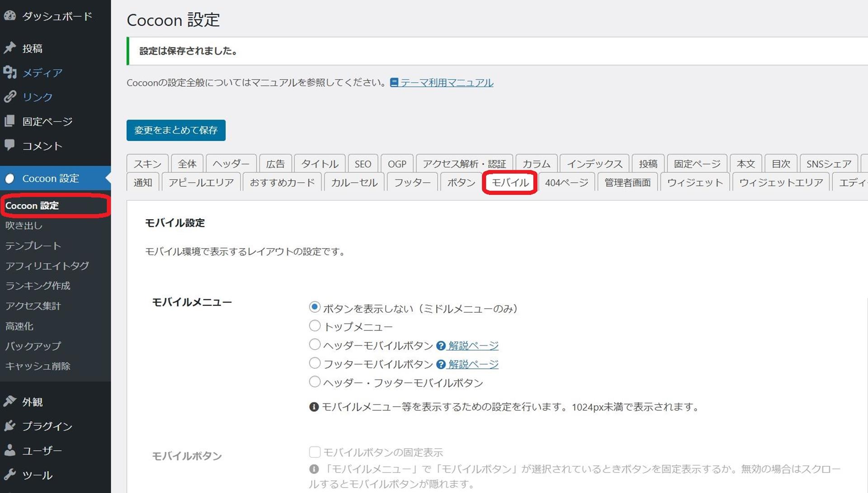Select the トップメニュー radio option

[315, 326]
